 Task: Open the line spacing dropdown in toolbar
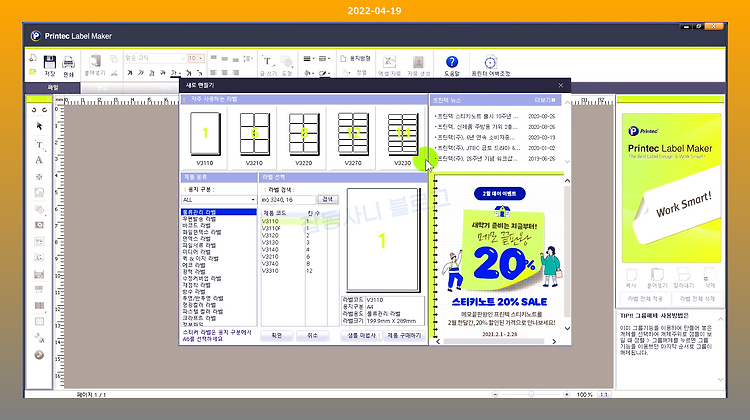[x=248, y=58]
